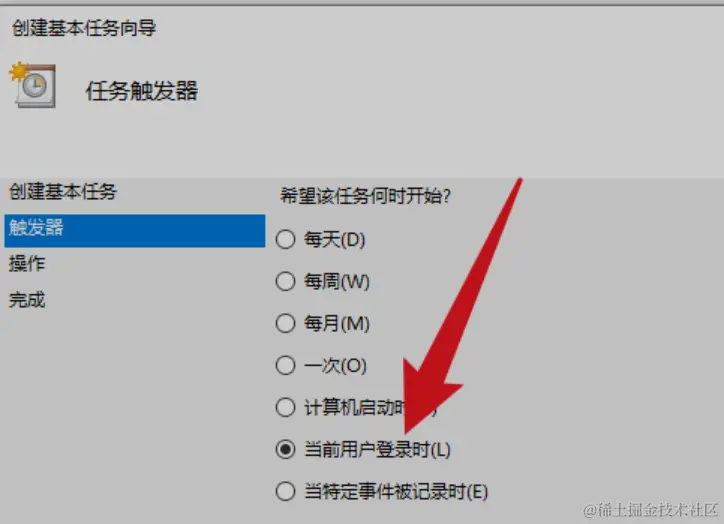Click the 任务触发器 heading text

[x=142, y=90]
